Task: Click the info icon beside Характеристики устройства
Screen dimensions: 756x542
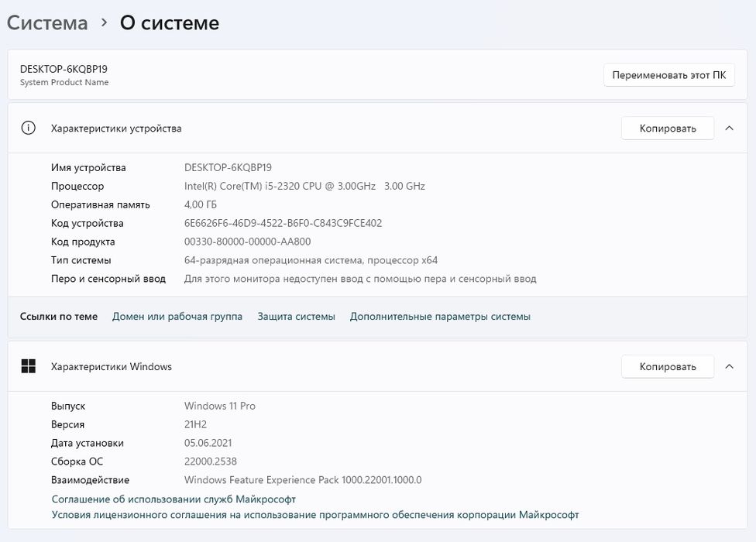Action: [29, 129]
